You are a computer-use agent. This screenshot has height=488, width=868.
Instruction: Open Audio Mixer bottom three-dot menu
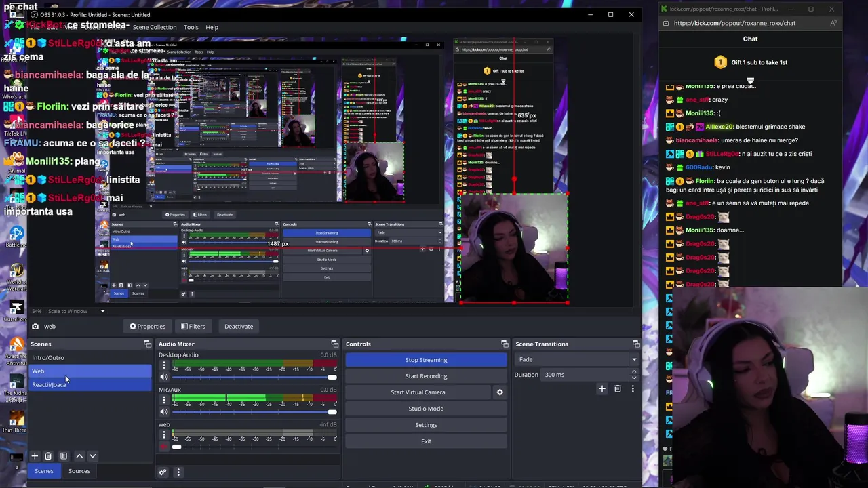(178, 472)
